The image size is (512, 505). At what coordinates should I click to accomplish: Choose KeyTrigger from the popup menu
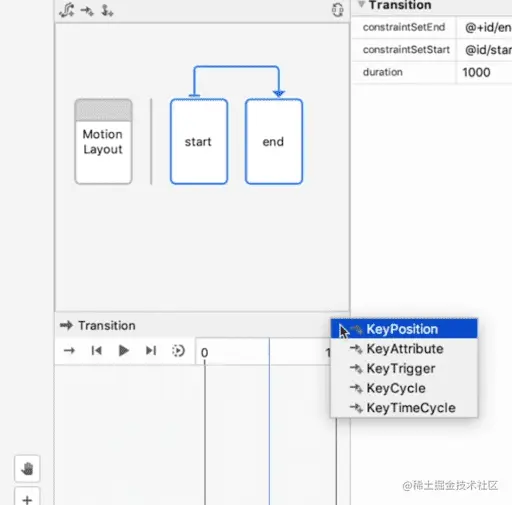click(404, 369)
